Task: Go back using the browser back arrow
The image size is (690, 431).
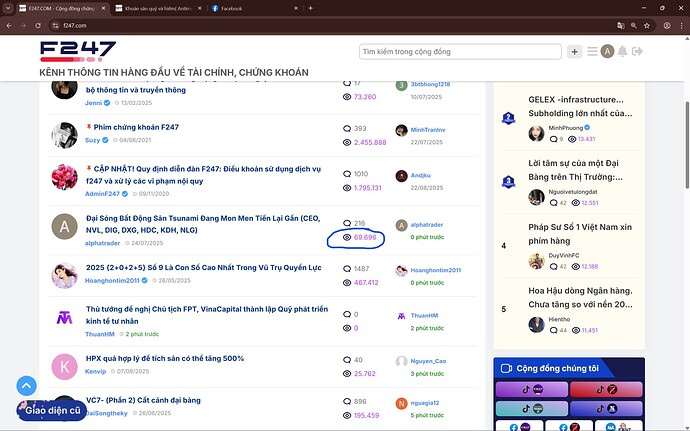Action: [9, 26]
